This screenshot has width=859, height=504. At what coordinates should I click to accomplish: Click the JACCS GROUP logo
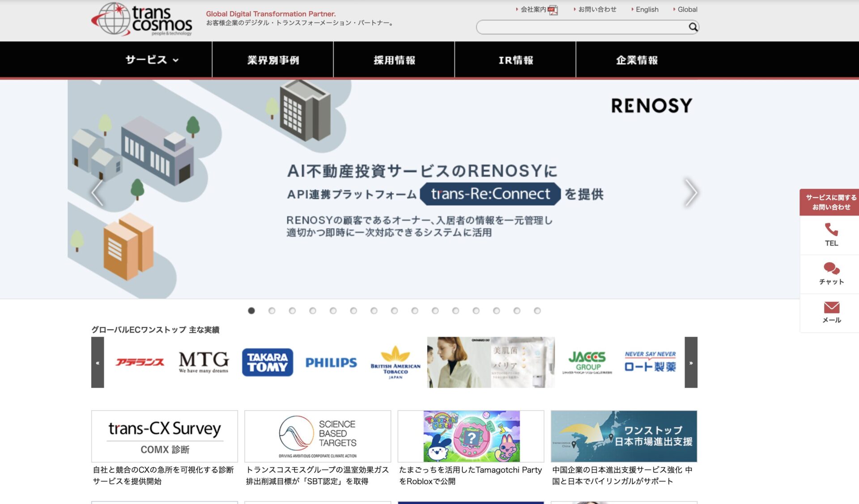[x=587, y=362]
